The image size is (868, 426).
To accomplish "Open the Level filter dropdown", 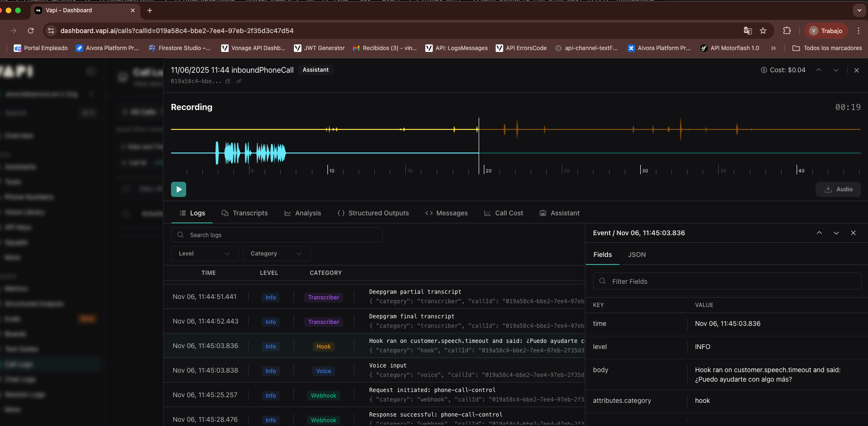I will [x=205, y=254].
